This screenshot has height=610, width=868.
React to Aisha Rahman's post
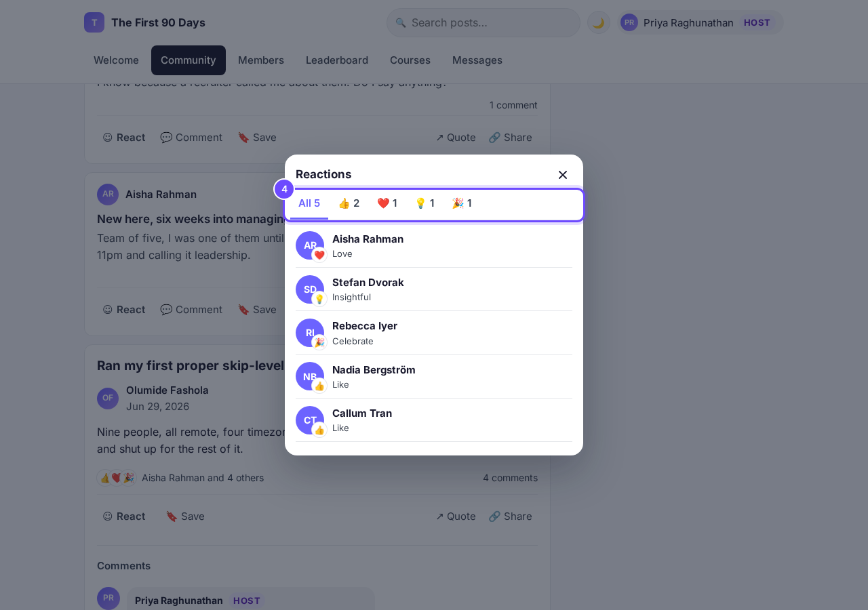[x=124, y=310]
